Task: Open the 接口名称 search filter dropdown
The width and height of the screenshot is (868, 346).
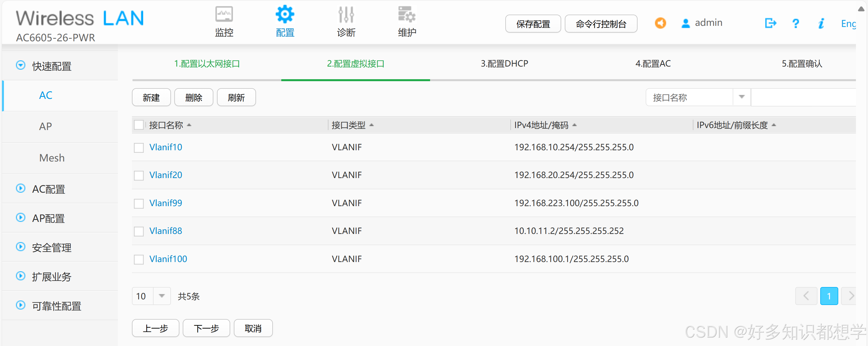Action: pyautogui.click(x=741, y=97)
